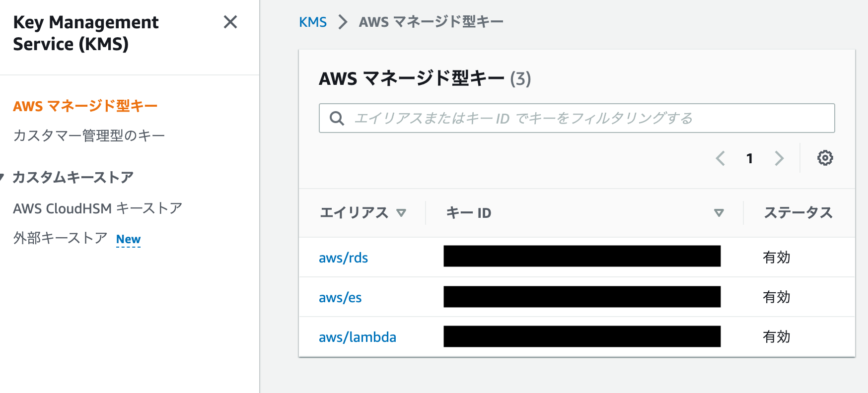Click the previous page left arrow
Screen dimensions: 868x393
tap(721, 158)
